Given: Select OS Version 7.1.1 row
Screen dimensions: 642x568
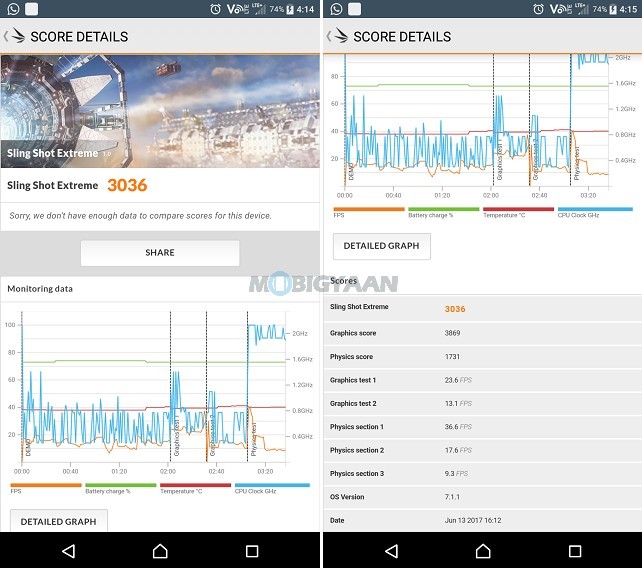Looking at the screenshot, I should click(x=483, y=497).
